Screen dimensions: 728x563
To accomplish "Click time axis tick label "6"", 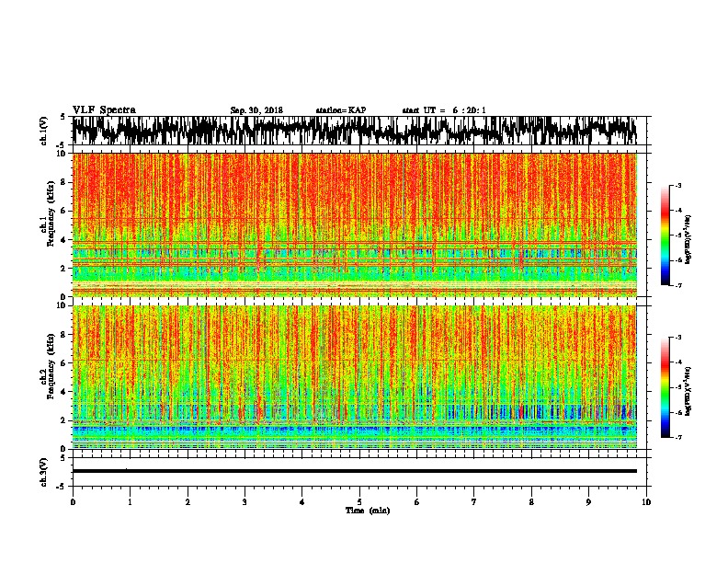I will pyautogui.click(x=417, y=502).
